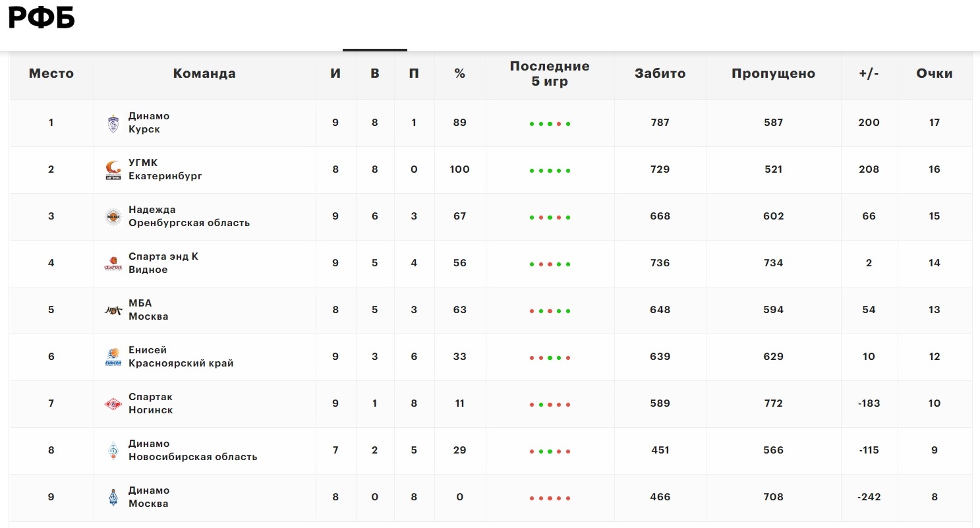Click the % column header

point(460,74)
